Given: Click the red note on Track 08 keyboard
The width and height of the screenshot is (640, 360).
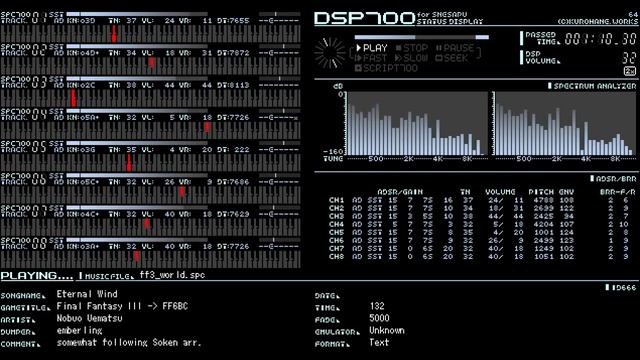Looking at the screenshot, I should point(136,256).
